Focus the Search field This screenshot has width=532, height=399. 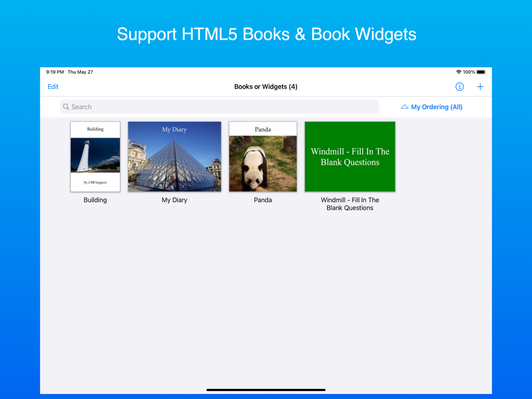tap(220, 107)
